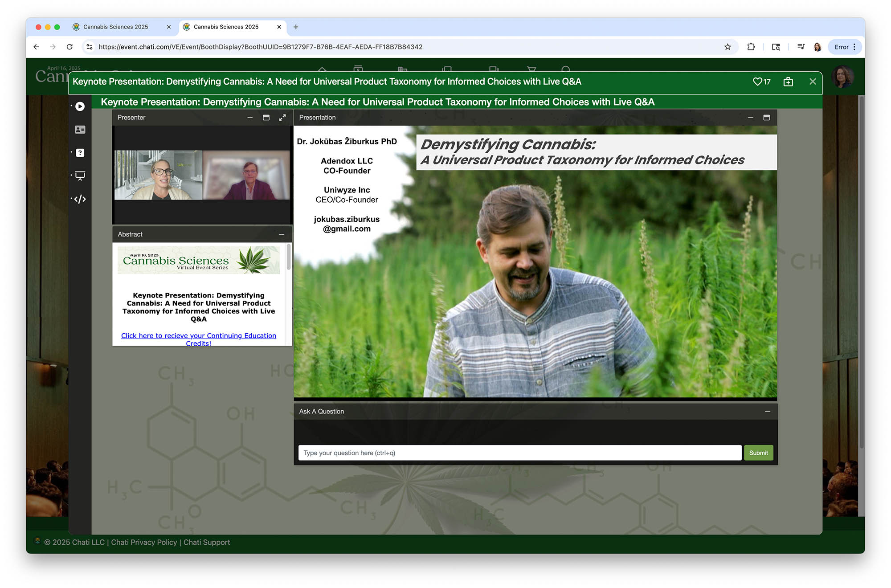891x588 pixels.
Task: Select the presentation screen sidebar icon
Action: (80, 176)
